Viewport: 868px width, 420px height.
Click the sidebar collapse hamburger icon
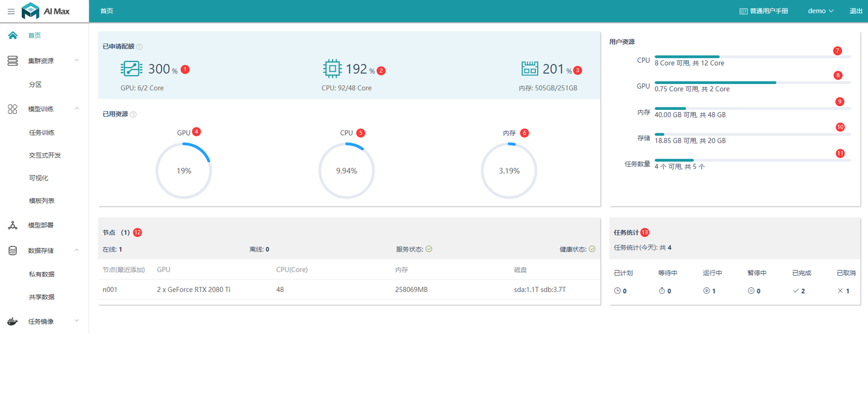(11, 10)
